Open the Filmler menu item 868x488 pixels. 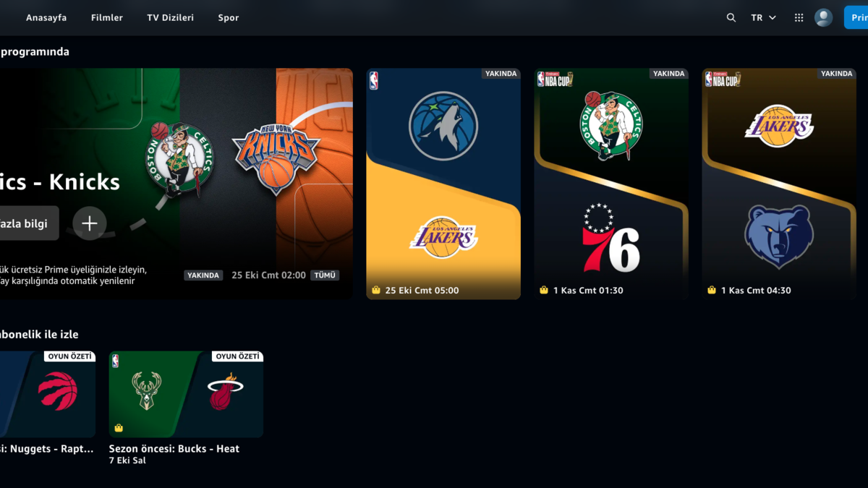point(107,17)
